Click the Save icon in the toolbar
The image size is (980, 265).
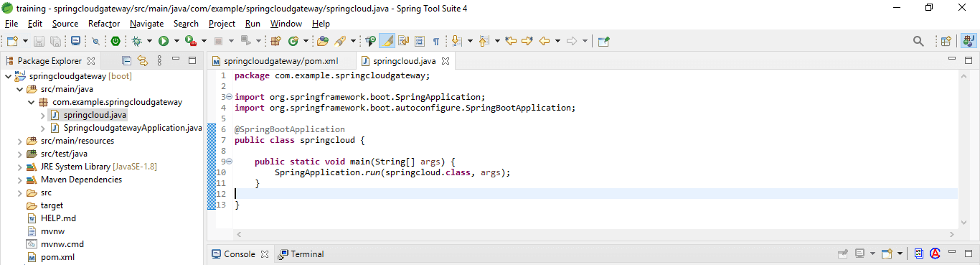39,41
